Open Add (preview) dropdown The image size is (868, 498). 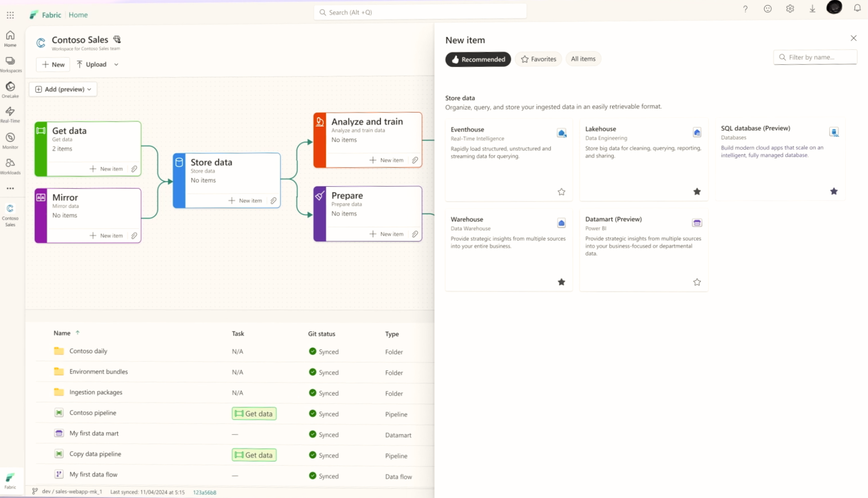[63, 90]
